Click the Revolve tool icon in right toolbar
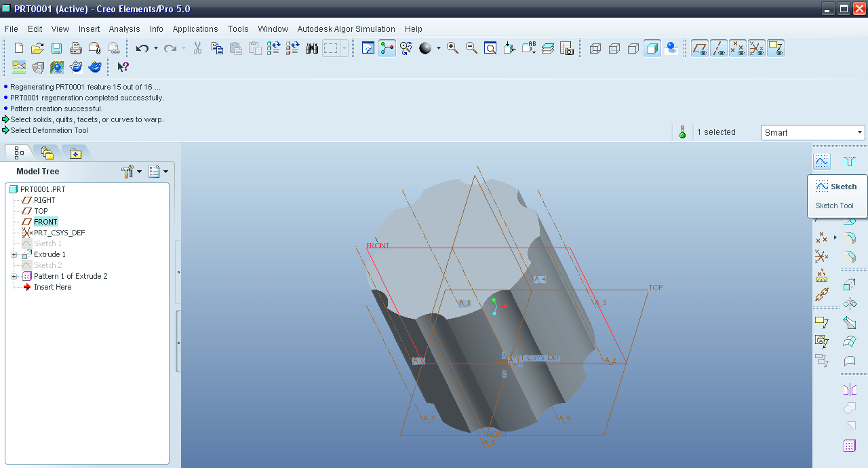 850,304
